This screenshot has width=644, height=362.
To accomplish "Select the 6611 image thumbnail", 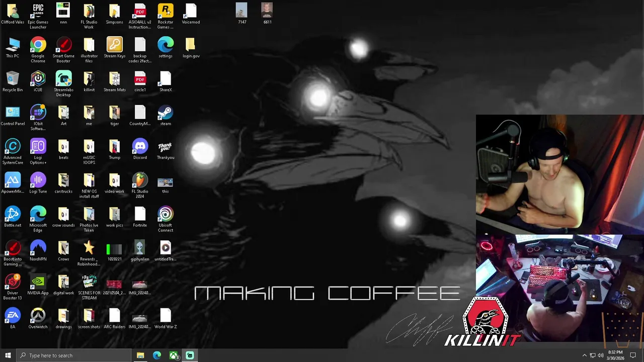I will (x=267, y=14).
